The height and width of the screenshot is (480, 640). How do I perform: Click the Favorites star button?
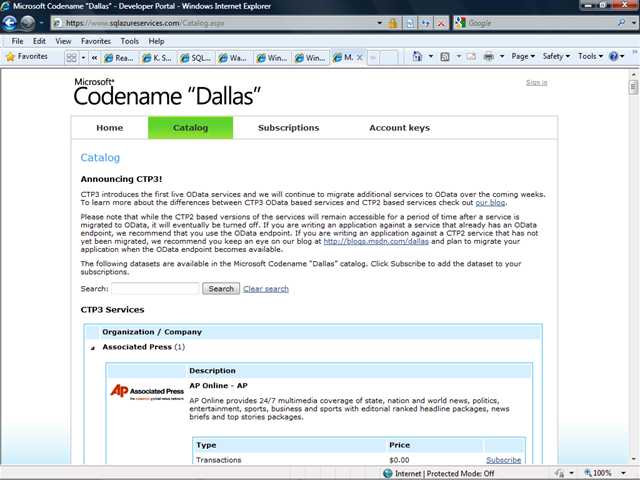click(27, 56)
